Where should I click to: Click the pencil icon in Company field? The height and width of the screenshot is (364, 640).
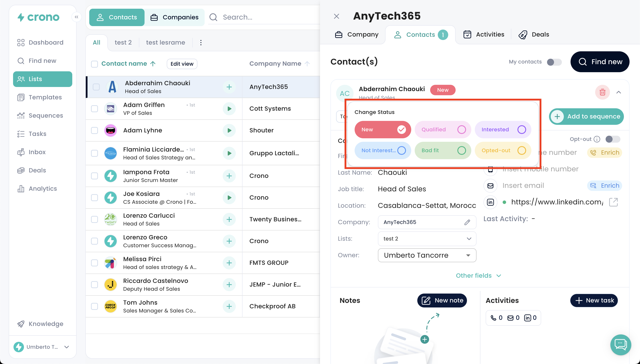coord(467,222)
